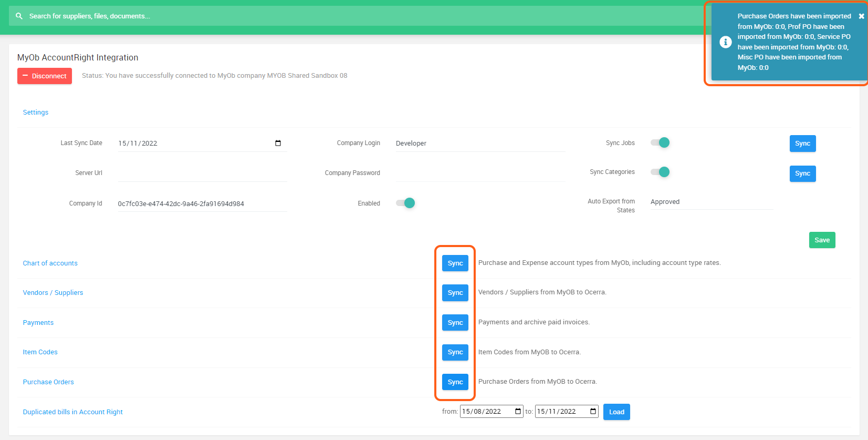Viewport: 868px width, 440px height.
Task: Toggle the Enabled switch
Action: pyautogui.click(x=405, y=203)
